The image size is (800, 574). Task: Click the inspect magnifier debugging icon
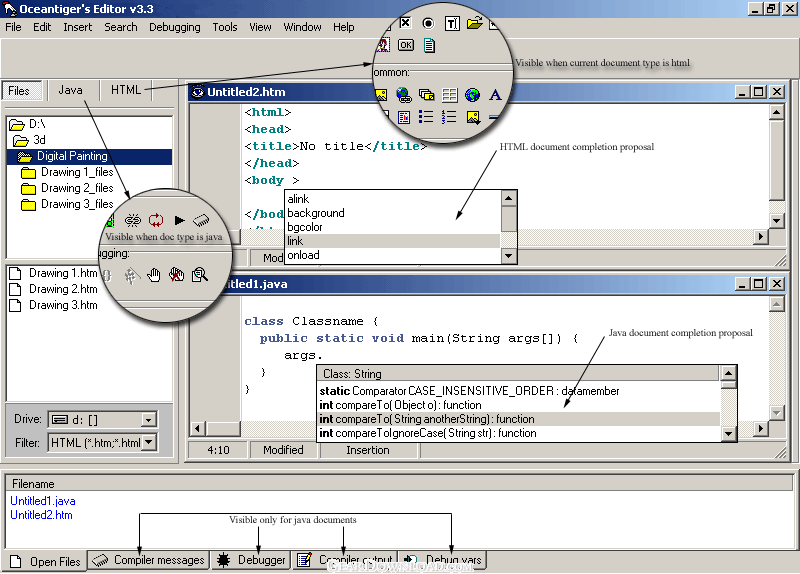[199, 276]
